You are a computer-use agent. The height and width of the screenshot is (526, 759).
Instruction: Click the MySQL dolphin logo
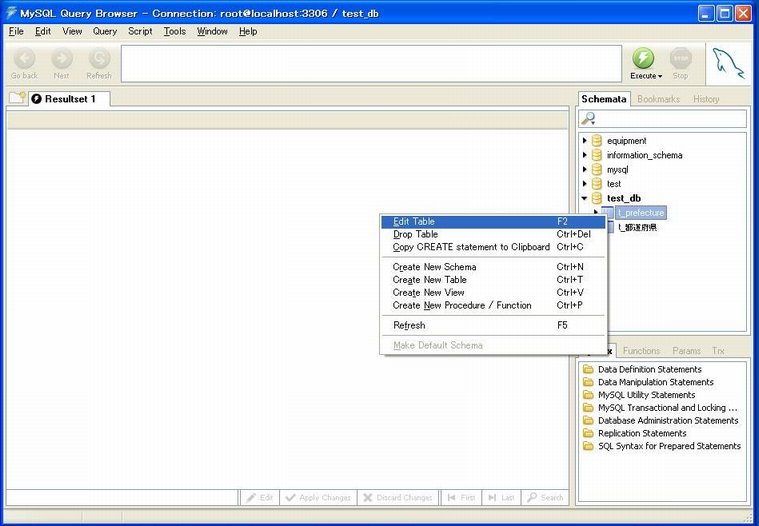click(x=728, y=63)
